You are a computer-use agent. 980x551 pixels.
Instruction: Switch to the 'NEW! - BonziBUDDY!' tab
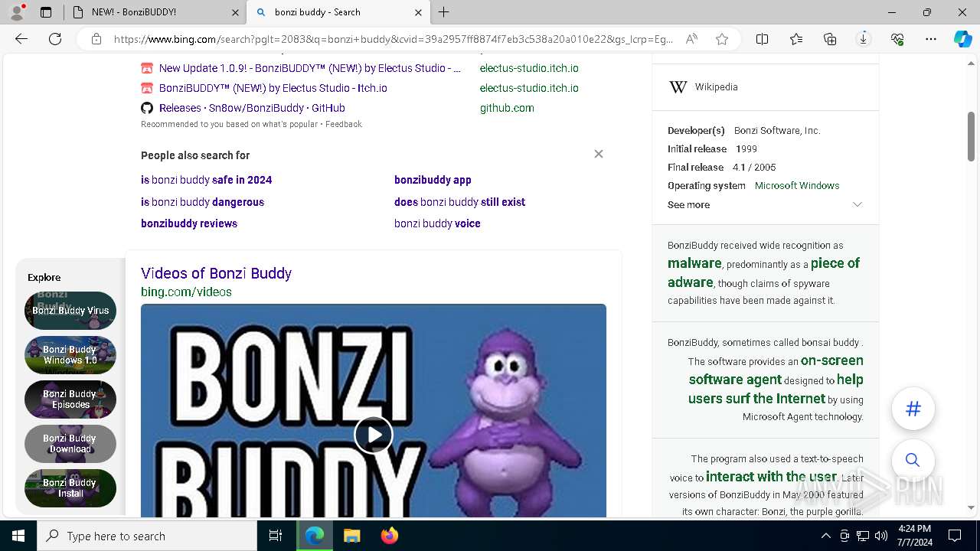coord(155,12)
